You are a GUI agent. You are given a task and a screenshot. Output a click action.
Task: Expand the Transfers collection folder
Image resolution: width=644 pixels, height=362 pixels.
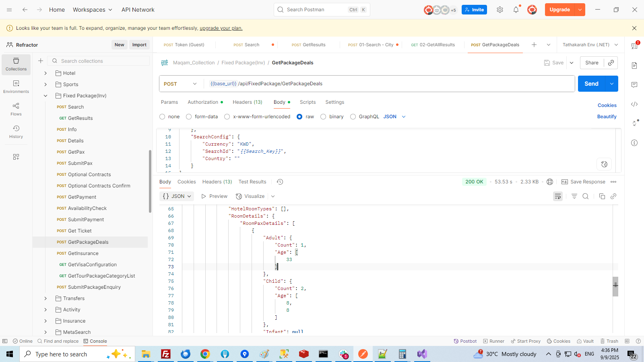[45, 298]
